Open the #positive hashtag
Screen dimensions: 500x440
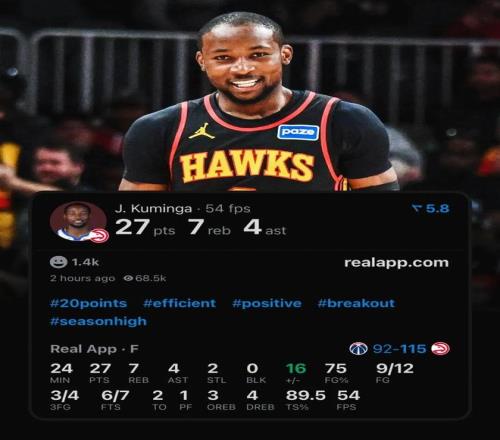[267, 304]
